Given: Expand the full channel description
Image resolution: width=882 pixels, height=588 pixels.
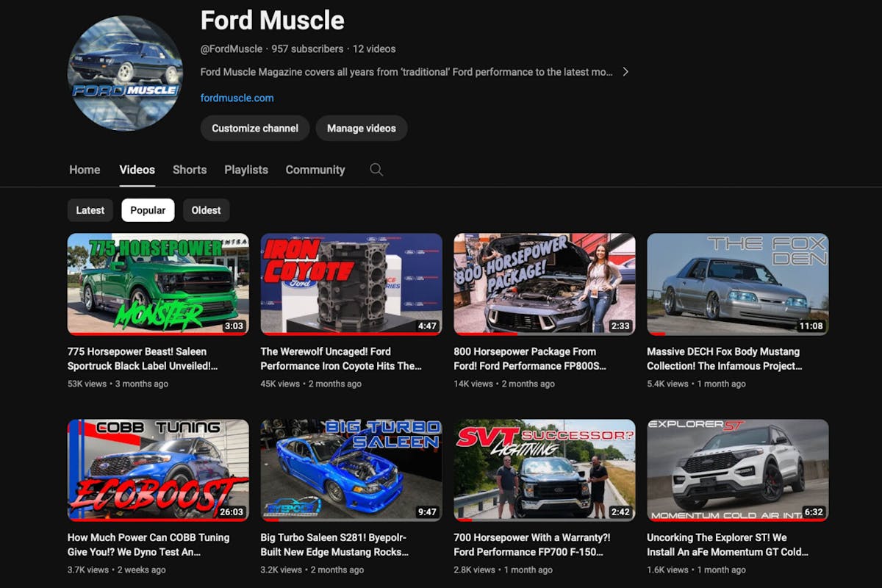Looking at the screenshot, I should pyautogui.click(x=625, y=71).
